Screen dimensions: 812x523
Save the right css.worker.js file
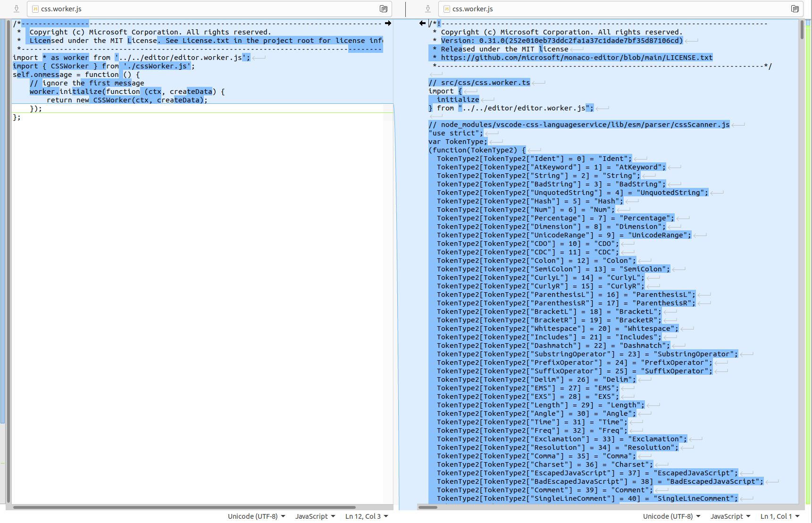pos(427,8)
